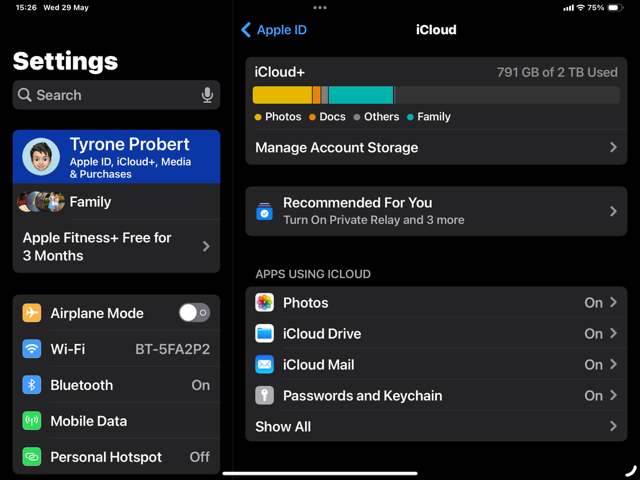The image size is (640, 480).
Task: Tap the Personal Hotspot icon
Action: click(x=32, y=457)
